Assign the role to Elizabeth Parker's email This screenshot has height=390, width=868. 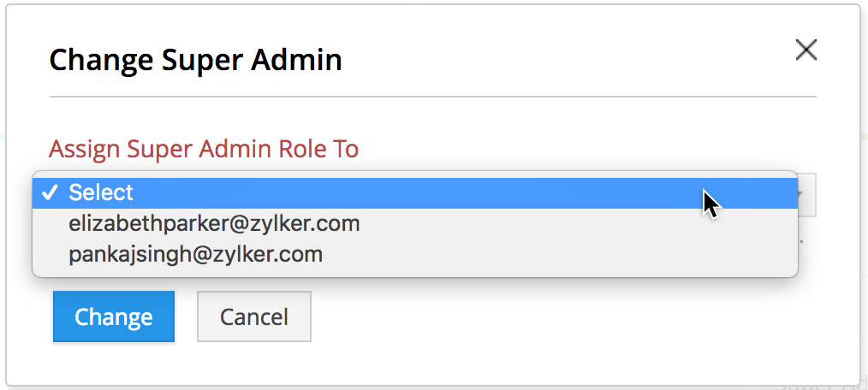click(415, 223)
